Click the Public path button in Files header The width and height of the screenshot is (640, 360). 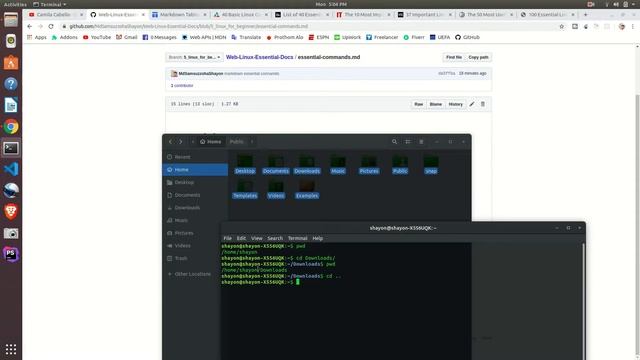point(237,142)
